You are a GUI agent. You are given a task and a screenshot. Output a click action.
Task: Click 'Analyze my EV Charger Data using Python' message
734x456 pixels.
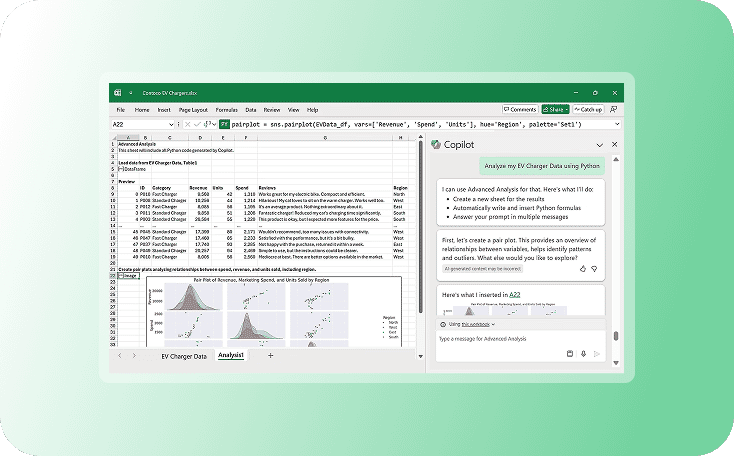click(x=542, y=166)
